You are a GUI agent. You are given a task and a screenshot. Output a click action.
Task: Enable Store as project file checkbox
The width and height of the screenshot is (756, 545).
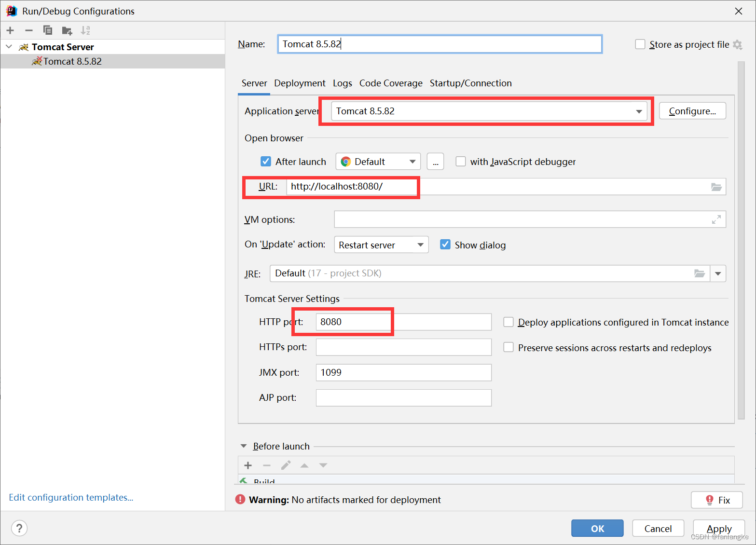pyautogui.click(x=640, y=44)
